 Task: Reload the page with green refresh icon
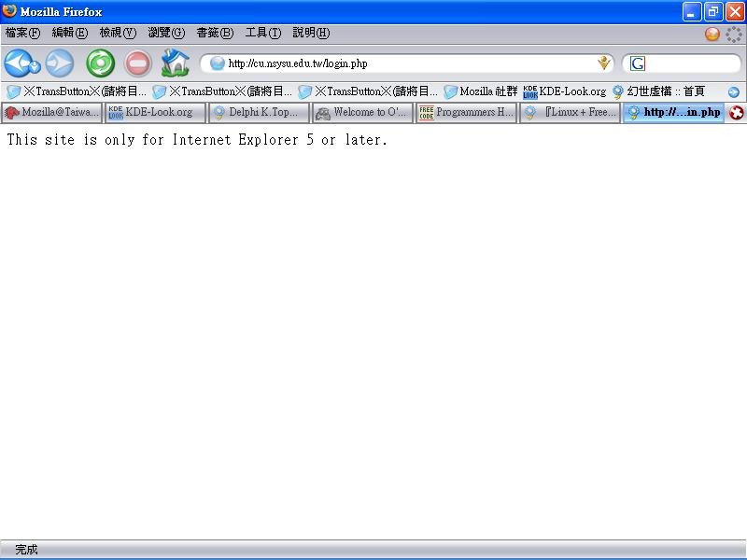point(101,63)
